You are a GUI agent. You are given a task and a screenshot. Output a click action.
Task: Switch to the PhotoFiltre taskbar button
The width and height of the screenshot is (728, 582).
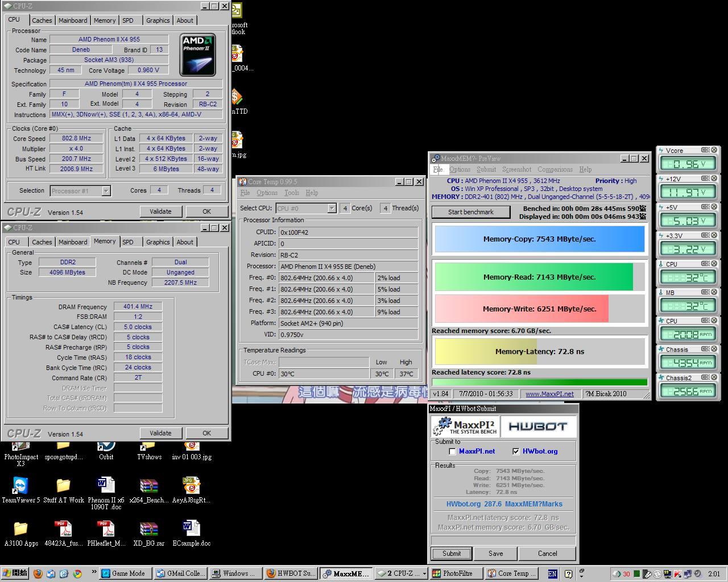point(457,573)
